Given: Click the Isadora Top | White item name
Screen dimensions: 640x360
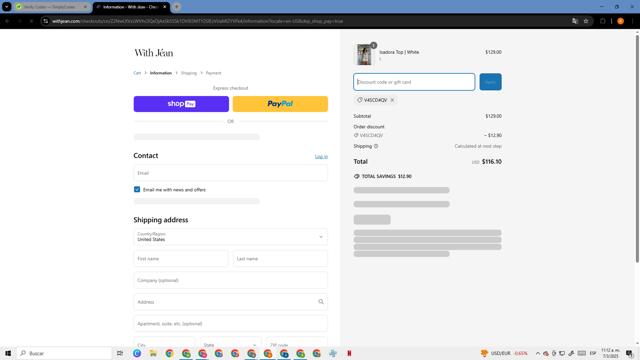Looking at the screenshot, I should [399, 52].
